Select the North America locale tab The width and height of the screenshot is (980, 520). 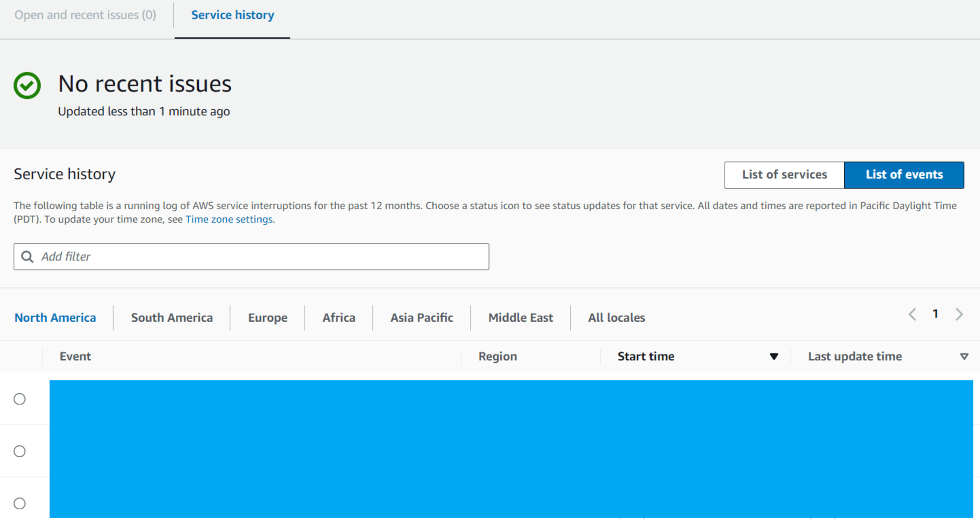pyautogui.click(x=55, y=318)
